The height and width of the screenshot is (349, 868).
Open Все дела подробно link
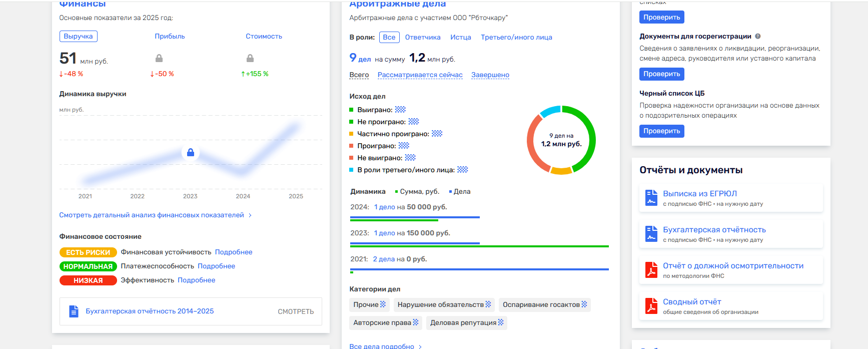pos(382,346)
